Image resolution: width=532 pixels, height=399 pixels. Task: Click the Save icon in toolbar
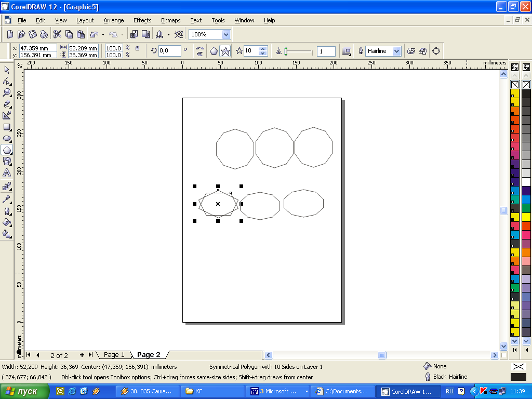[33, 34]
